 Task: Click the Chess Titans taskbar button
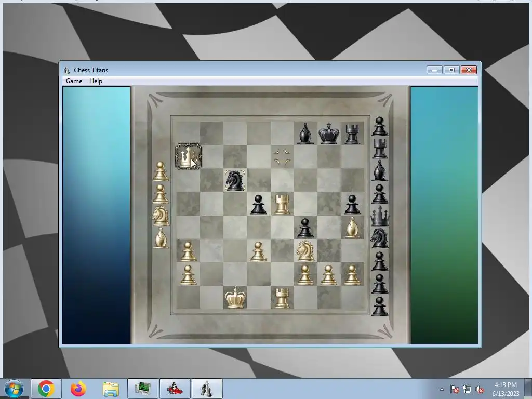[x=207, y=389]
